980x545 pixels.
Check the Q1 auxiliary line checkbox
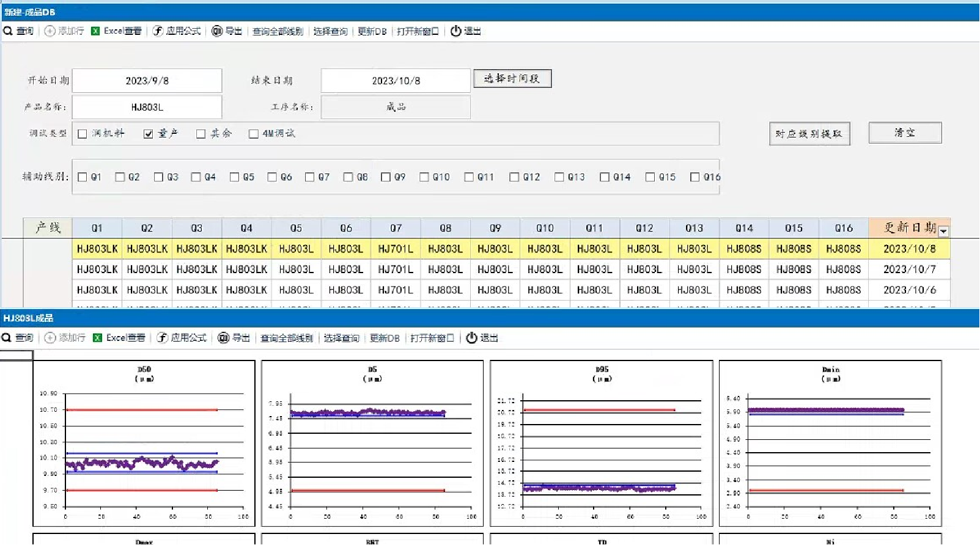pos(83,177)
